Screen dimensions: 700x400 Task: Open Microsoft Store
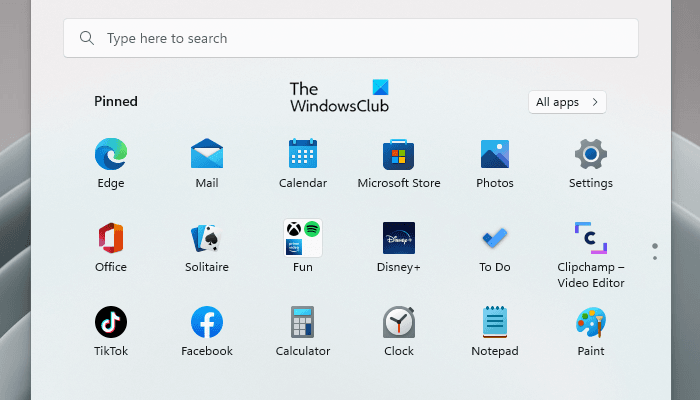(x=399, y=154)
